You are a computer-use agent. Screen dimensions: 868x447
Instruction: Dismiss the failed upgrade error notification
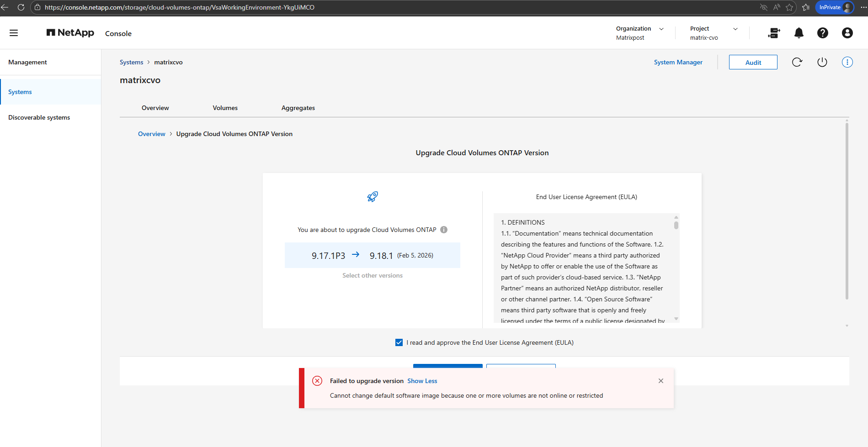(660, 381)
